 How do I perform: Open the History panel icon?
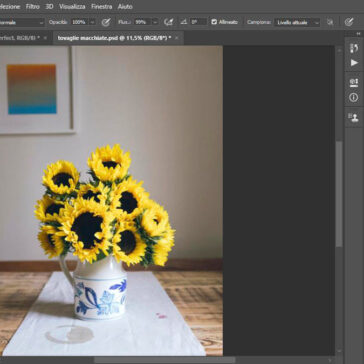coord(354,48)
